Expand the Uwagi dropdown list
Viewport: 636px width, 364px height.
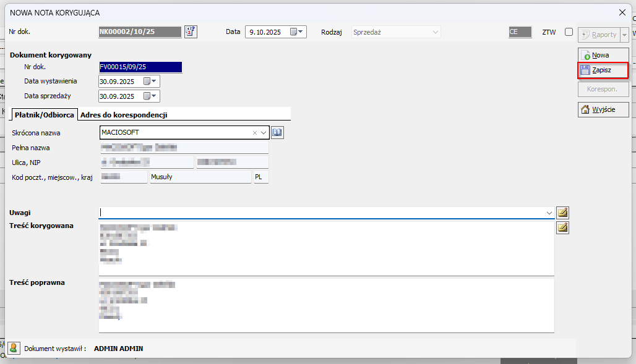coord(549,213)
